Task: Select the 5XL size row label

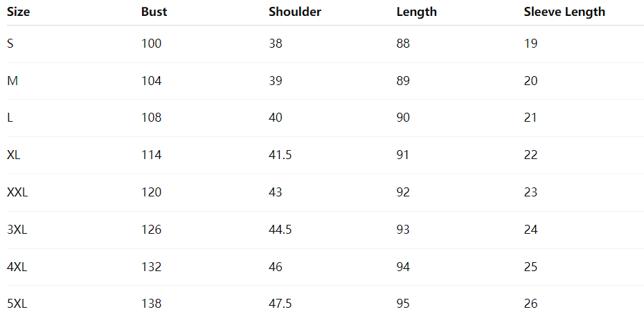Action: [17, 304]
